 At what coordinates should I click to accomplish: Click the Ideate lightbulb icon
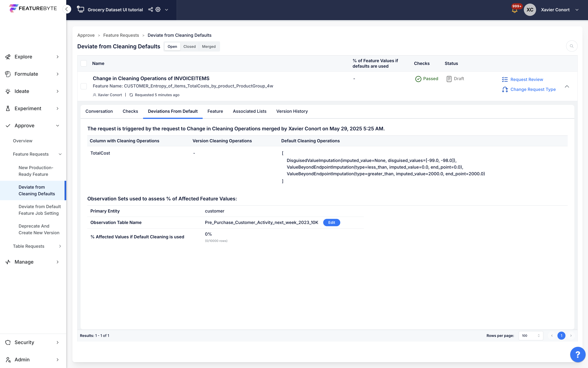click(8, 91)
